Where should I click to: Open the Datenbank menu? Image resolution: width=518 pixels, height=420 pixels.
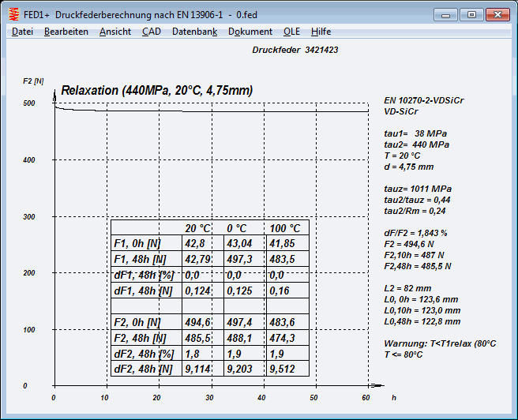(194, 32)
